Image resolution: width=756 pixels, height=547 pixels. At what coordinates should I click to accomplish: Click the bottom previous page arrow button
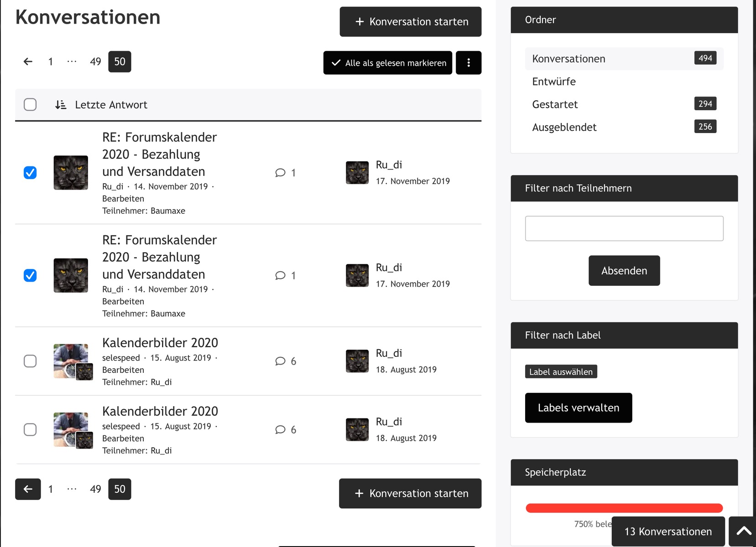coord(28,489)
